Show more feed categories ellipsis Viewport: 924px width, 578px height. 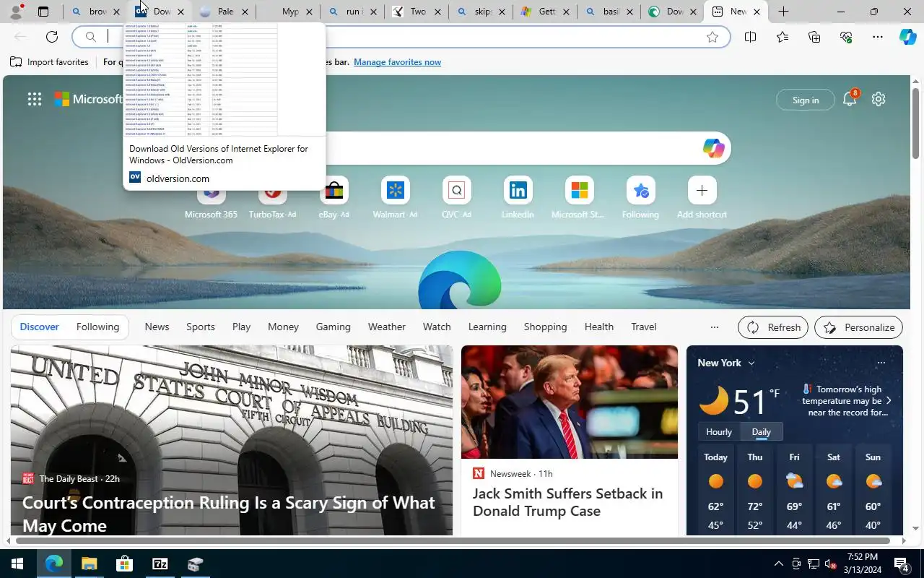click(714, 327)
